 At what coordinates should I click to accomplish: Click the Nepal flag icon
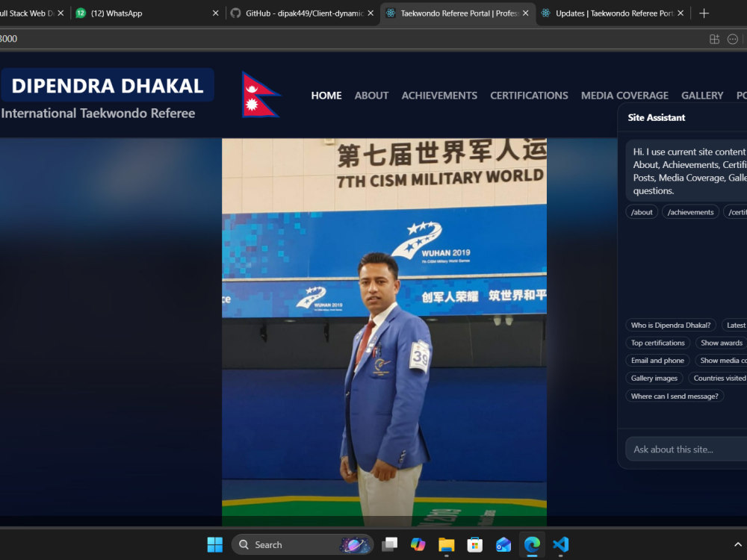pyautogui.click(x=260, y=94)
